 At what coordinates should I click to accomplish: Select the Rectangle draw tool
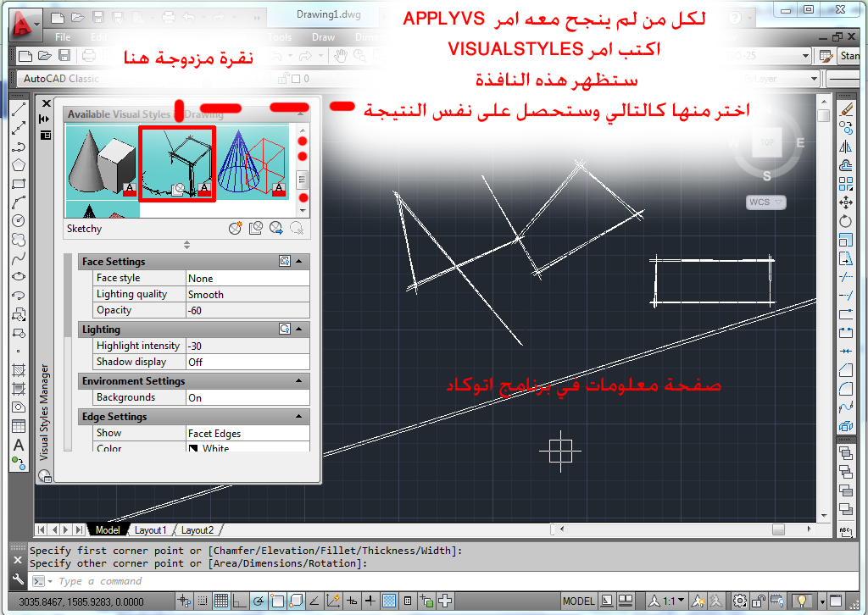[19, 184]
